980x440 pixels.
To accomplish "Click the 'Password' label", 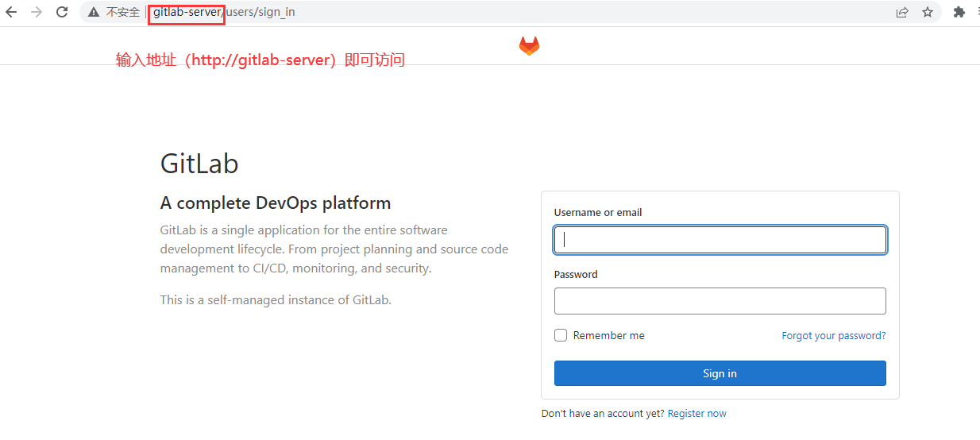I will point(576,274).
